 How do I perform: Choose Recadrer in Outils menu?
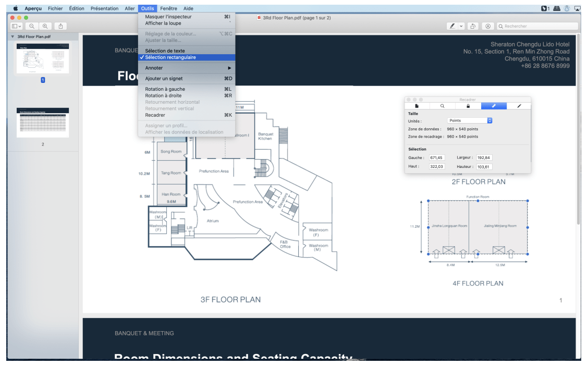[x=187, y=115]
